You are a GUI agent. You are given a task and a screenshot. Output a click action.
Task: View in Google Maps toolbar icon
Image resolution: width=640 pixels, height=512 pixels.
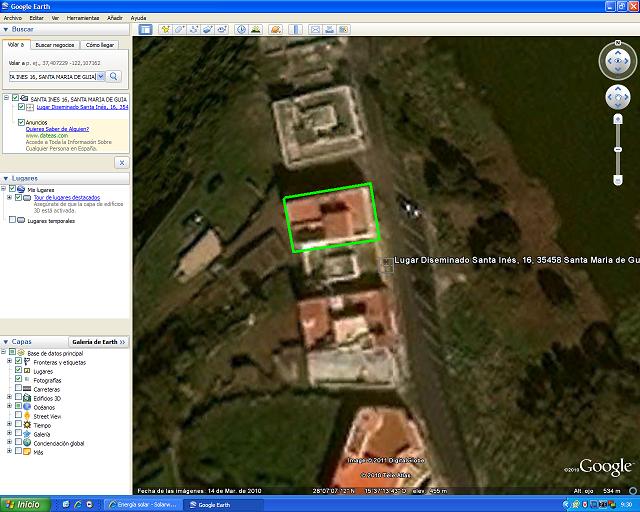(344, 29)
